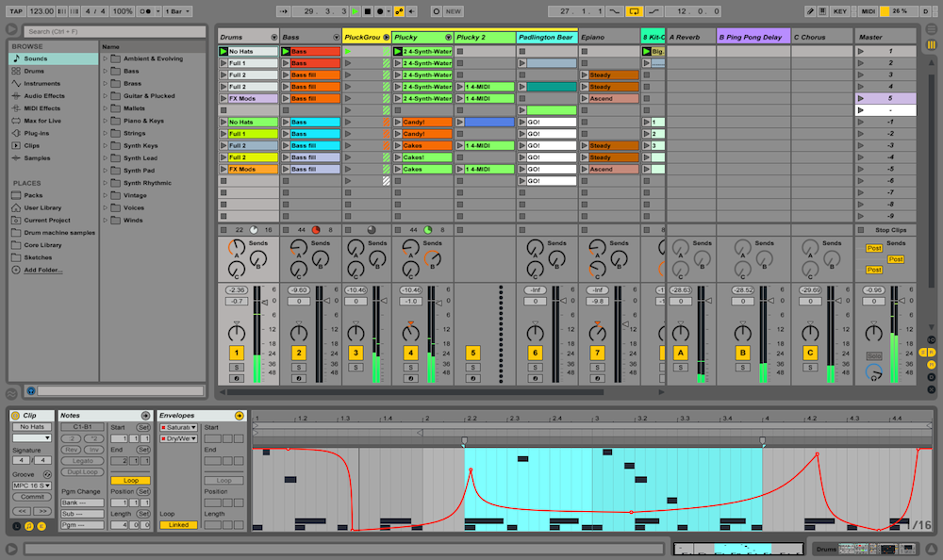Open the MPC 16 groove dropdown

(x=32, y=486)
